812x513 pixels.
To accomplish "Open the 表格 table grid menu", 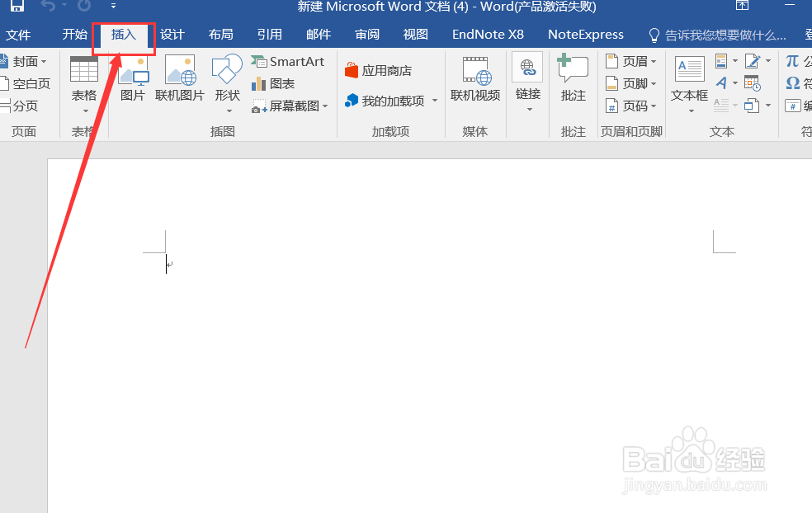I will tap(84, 84).
